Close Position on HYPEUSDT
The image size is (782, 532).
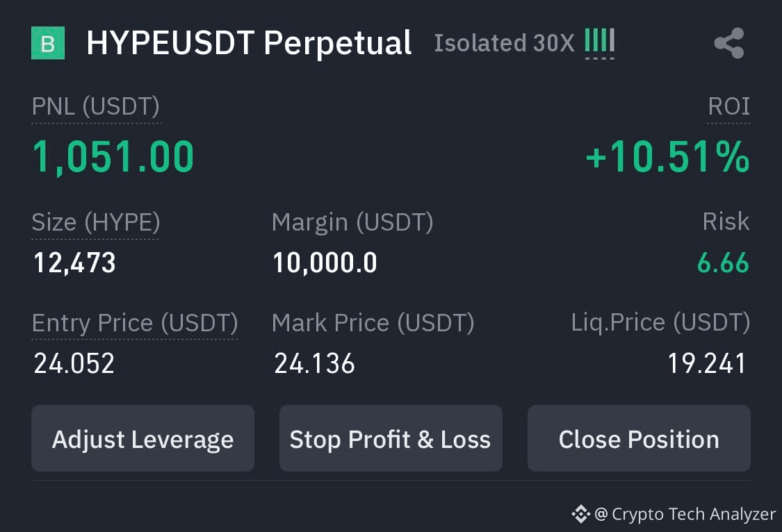[x=639, y=438]
